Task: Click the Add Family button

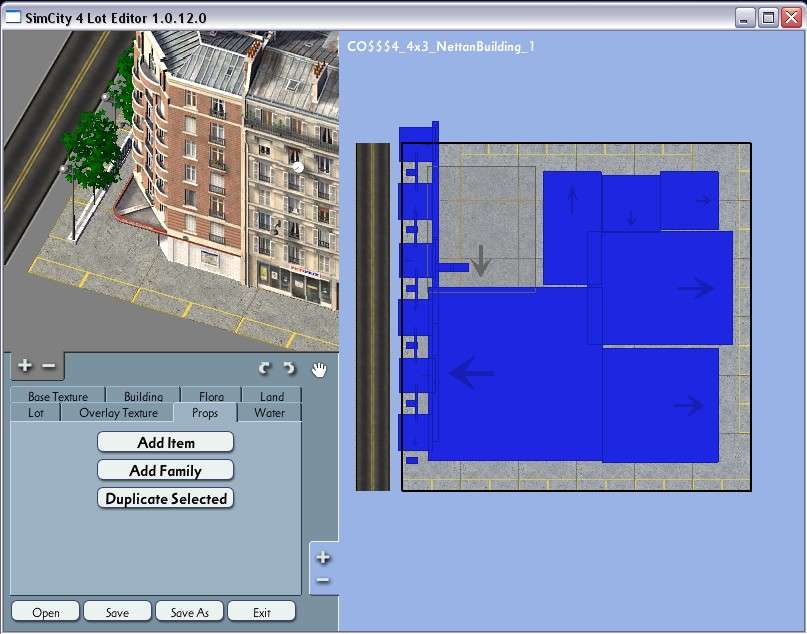Action: tap(166, 470)
